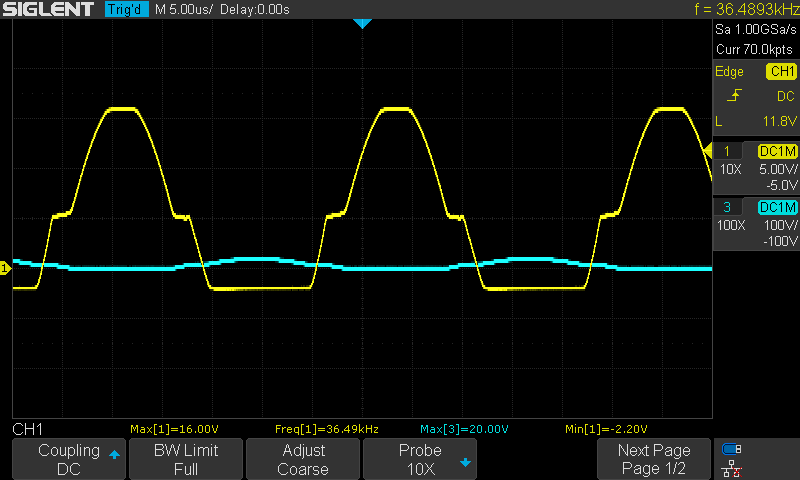Click the up arrow on Coupling softkey
The image size is (800, 480).
click(x=114, y=454)
